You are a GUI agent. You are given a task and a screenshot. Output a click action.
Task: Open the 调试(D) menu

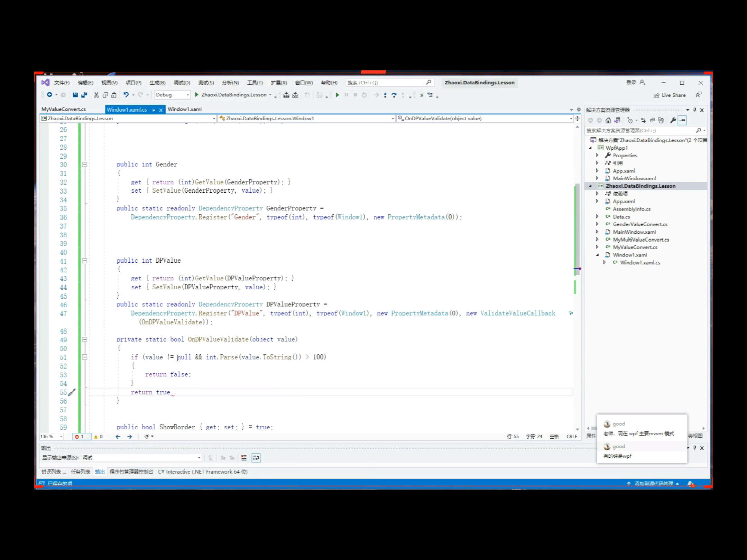182,83
